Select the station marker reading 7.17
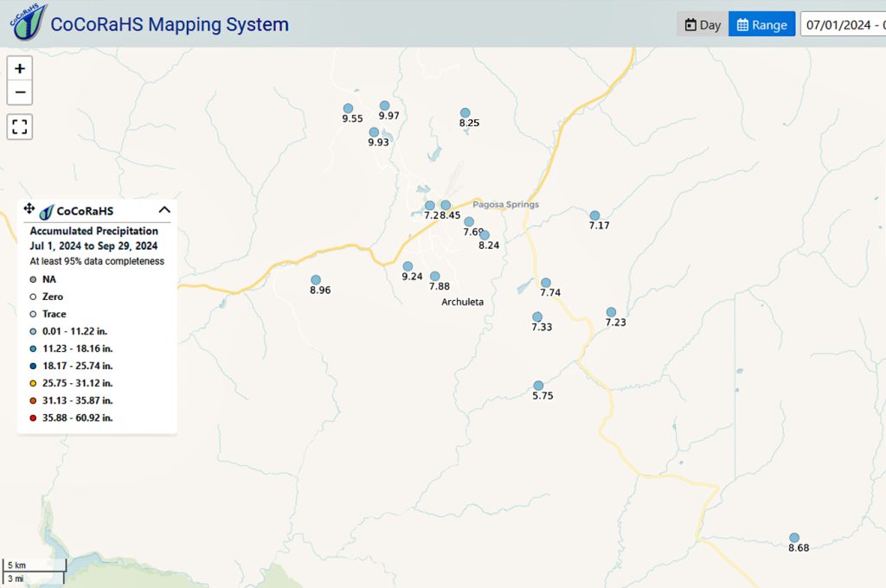Screen dimensions: 886x588 594,215
